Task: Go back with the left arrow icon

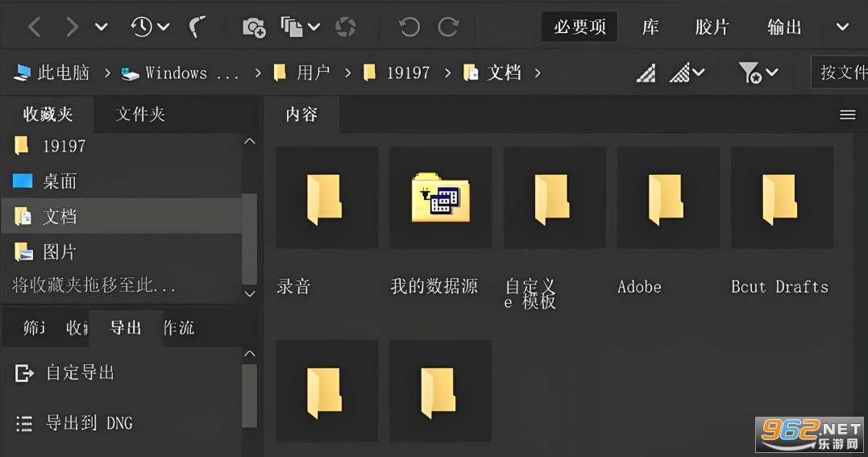Action: tap(35, 27)
